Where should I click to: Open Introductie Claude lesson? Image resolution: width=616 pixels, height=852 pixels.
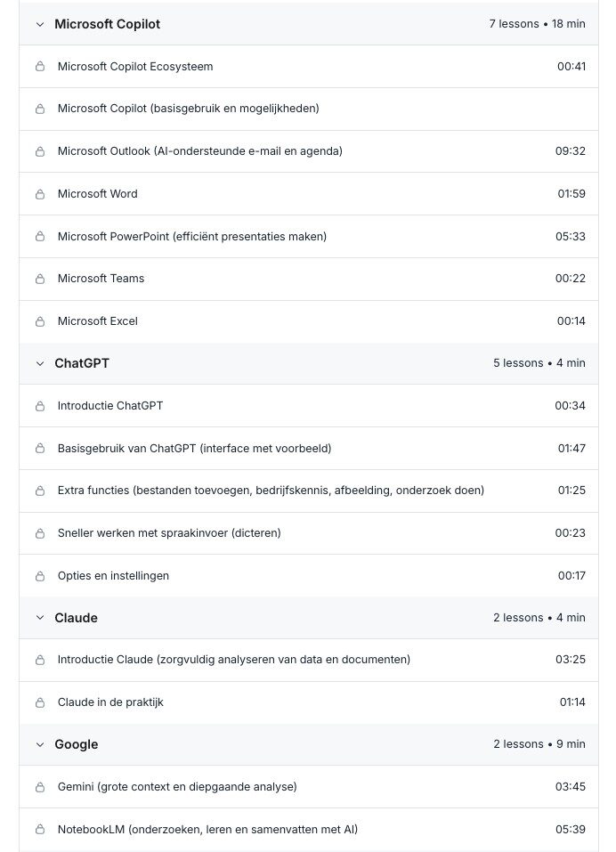click(x=233, y=660)
